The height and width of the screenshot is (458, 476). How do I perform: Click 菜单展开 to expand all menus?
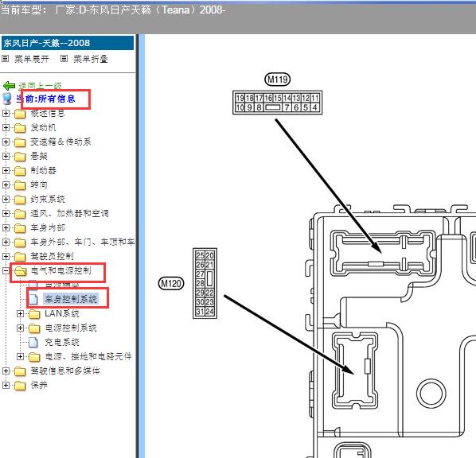tap(32, 59)
